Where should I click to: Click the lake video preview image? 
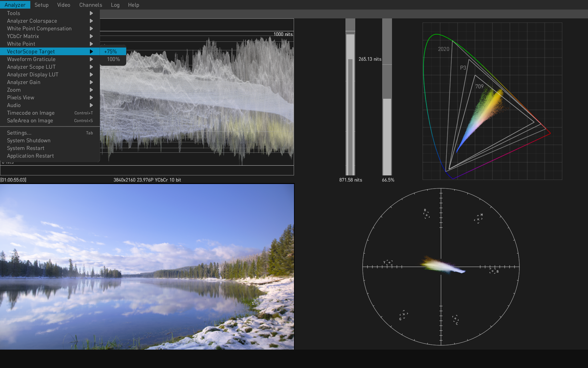point(147,266)
